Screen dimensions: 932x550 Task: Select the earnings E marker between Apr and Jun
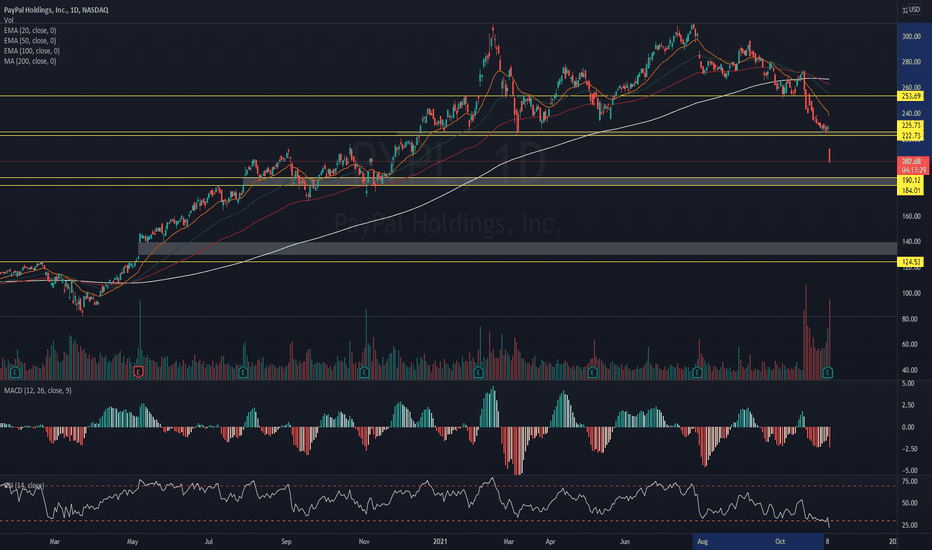tap(592, 372)
